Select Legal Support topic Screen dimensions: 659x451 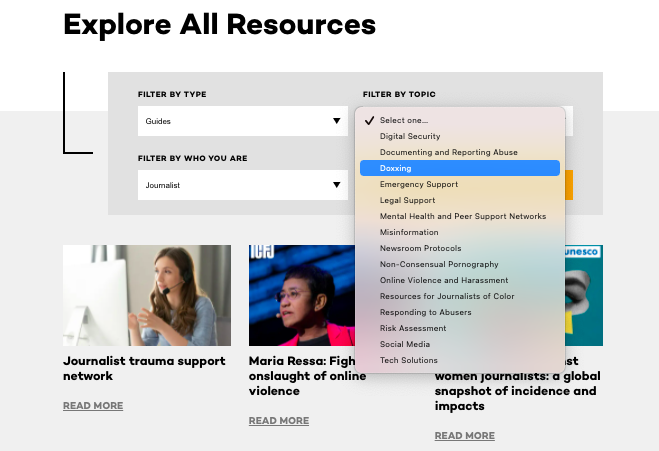460,200
